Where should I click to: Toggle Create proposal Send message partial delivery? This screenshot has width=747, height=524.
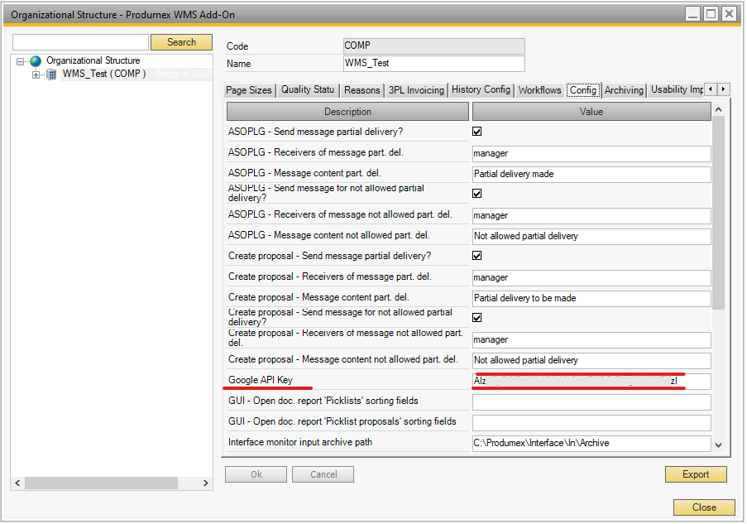477,256
